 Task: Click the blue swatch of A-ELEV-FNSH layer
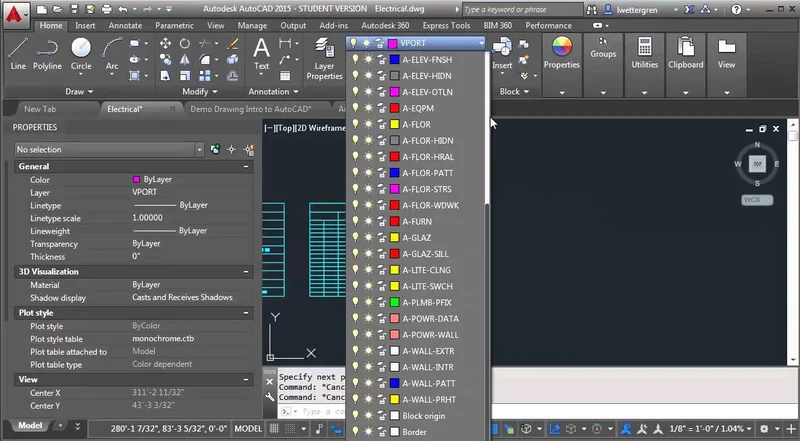point(394,60)
